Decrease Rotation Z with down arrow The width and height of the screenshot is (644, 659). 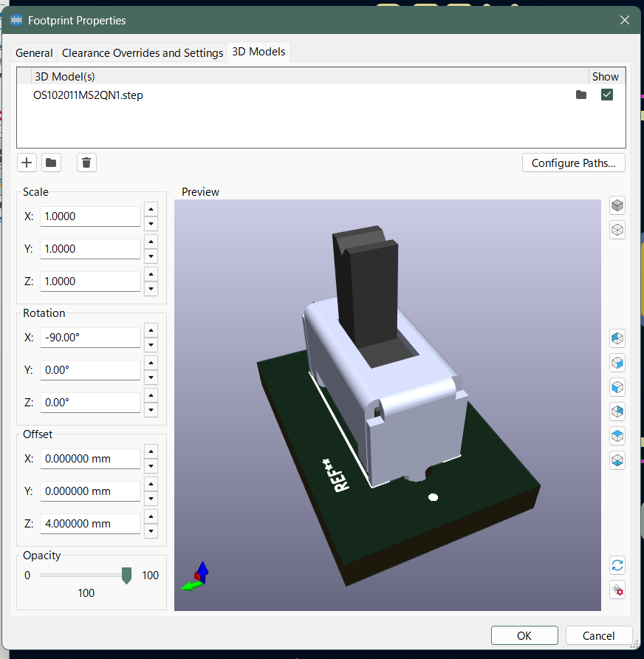coord(151,410)
